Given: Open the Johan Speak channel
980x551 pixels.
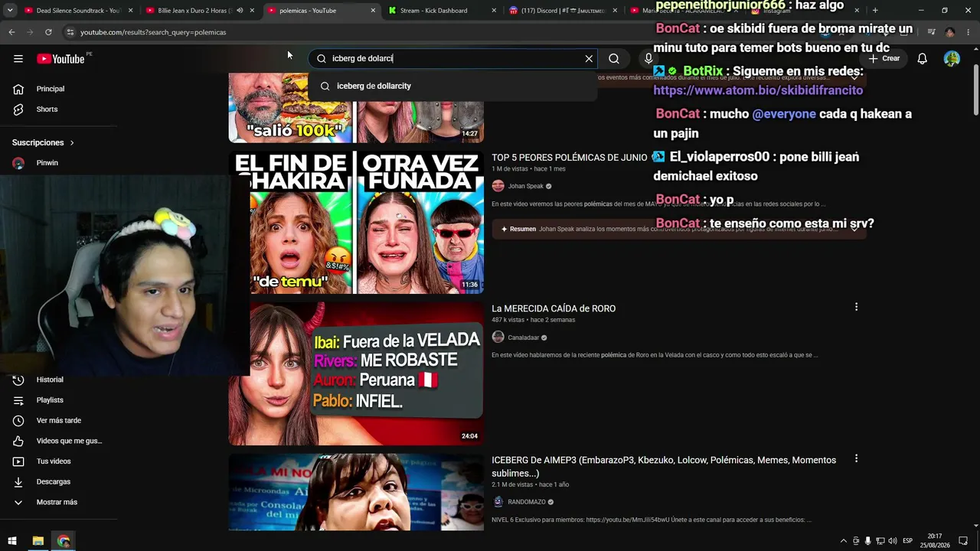Looking at the screenshot, I should pos(525,186).
